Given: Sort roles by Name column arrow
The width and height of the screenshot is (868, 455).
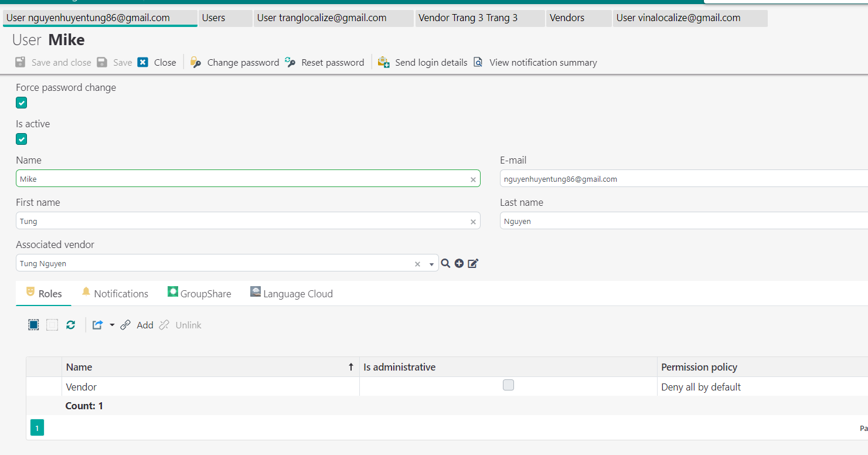Looking at the screenshot, I should click(x=351, y=367).
